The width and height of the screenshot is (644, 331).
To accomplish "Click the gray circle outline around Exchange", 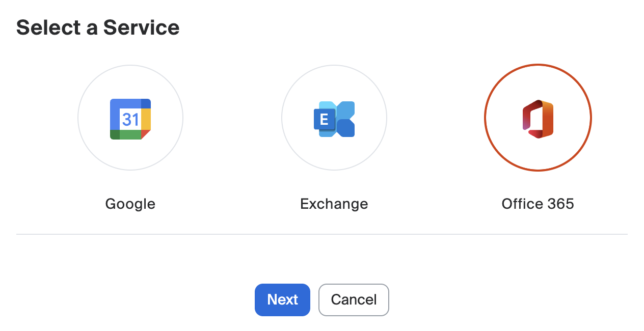I will point(282,118).
